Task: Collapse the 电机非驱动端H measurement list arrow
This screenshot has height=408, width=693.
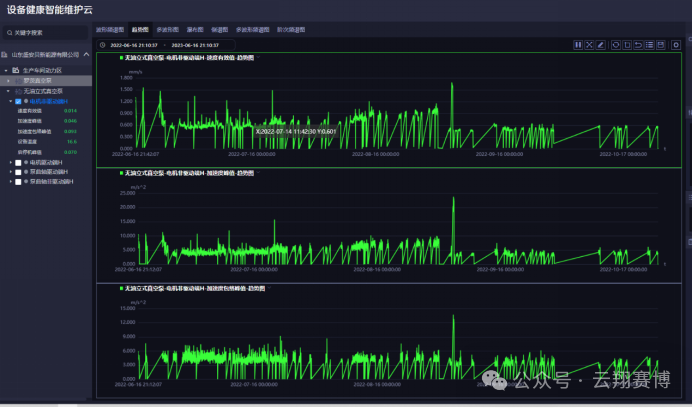Action: 11,102
